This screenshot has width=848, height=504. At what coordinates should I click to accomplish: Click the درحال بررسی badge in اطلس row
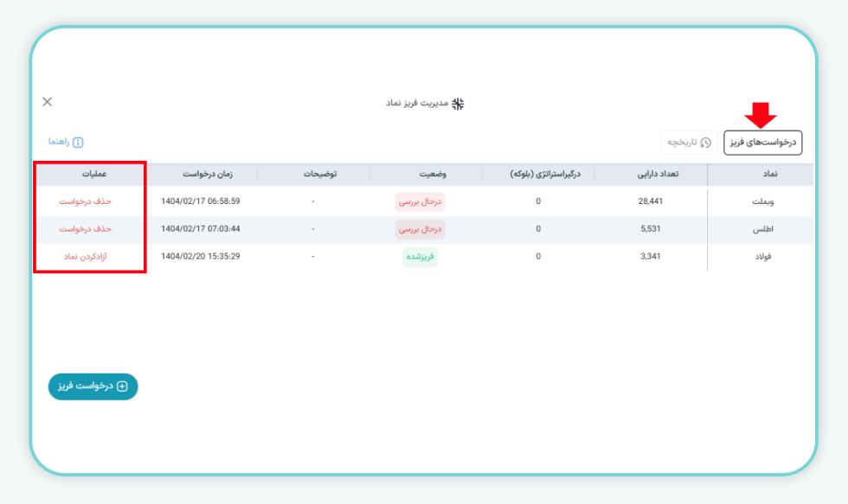point(420,229)
